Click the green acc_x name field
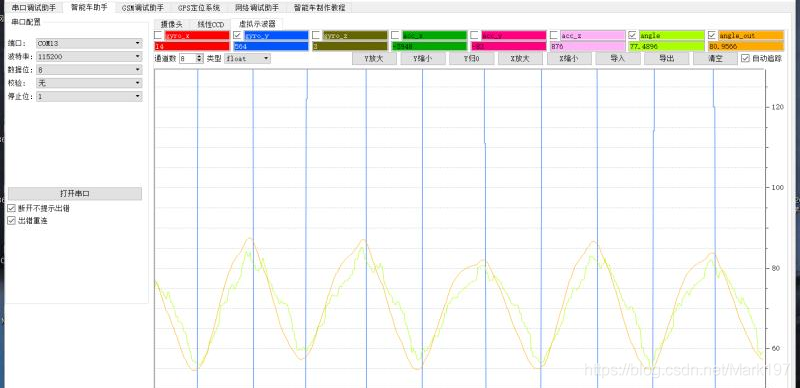Image resolution: width=800 pixels, height=388 pixels. click(x=434, y=35)
